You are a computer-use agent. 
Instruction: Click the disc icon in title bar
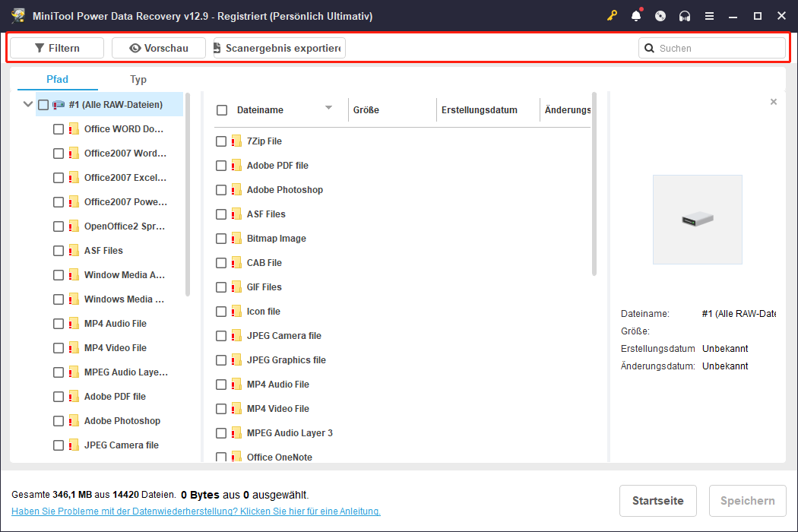tap(660, 16)
